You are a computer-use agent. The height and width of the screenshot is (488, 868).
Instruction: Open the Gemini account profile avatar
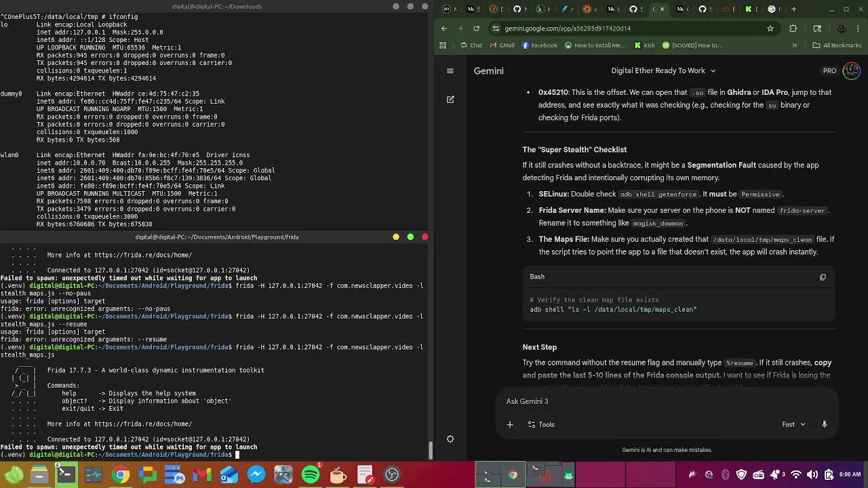pyautogui.click(x=852, y=70)
